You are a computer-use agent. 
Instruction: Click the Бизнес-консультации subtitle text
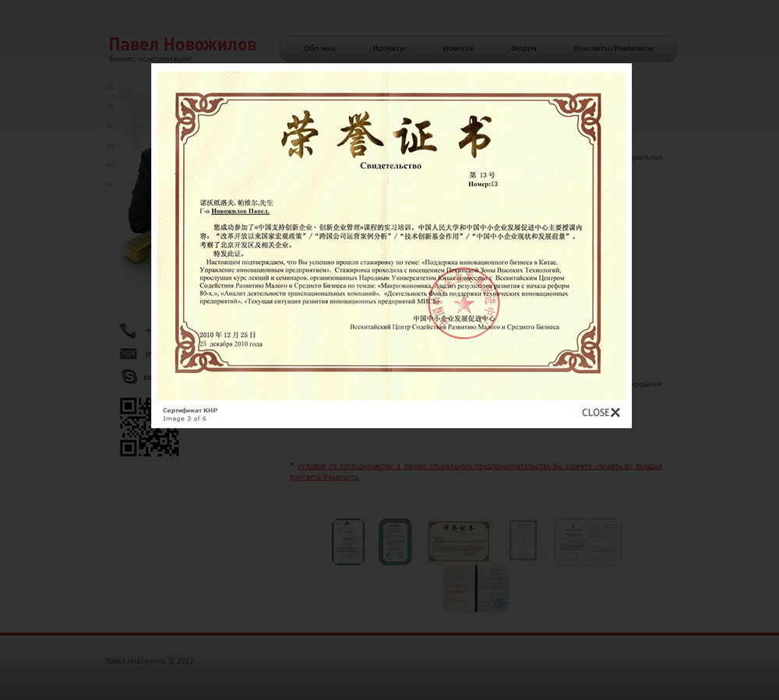[x=150, y=59]
